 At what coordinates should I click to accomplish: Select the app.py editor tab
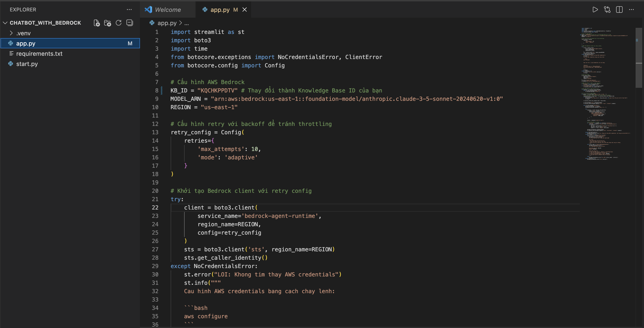coord(220,10)
